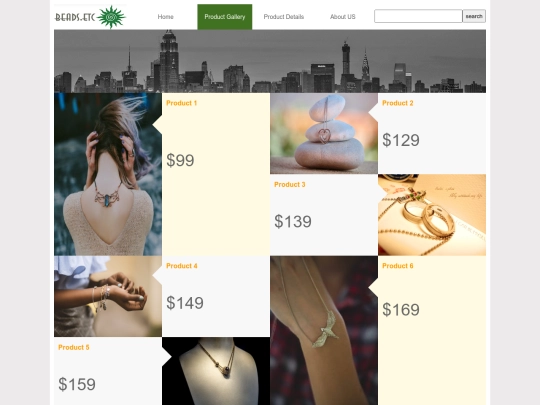Image resolution: width=540 pixels, height=405 pixels.
Task: Click the Product 5 title link
Action: tap(74, 347)
